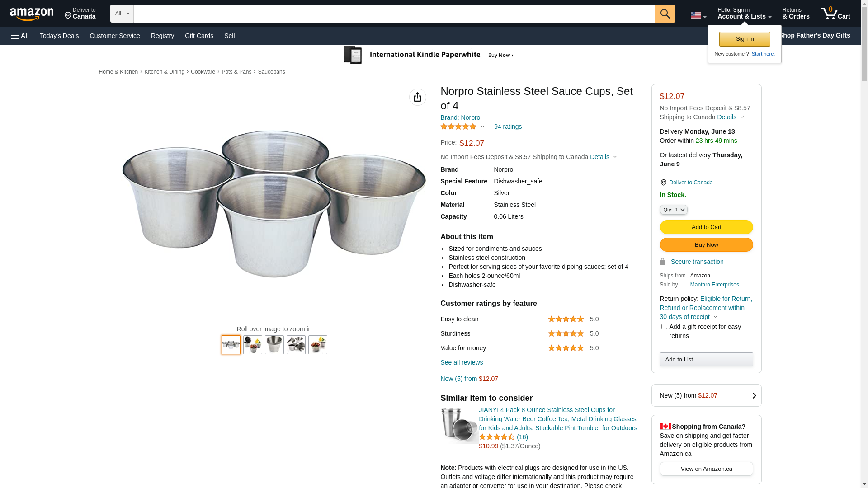Click the Amazon logo

point(32,14)
